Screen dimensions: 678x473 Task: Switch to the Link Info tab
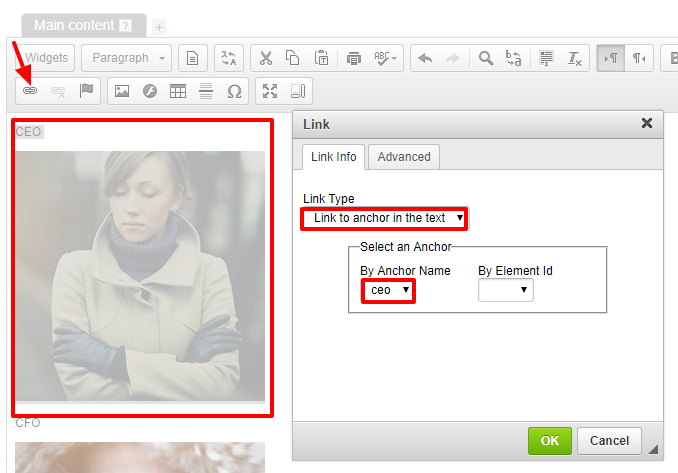(x=333, y=157)
